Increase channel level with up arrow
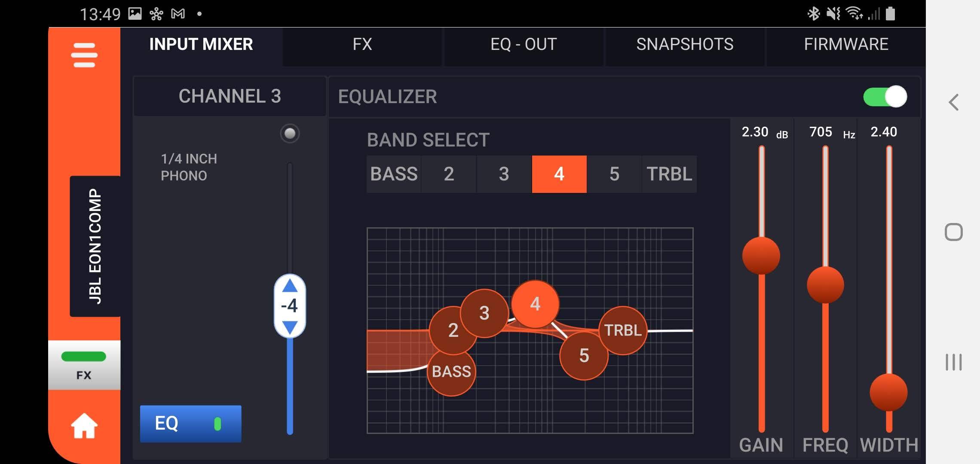The image size is (980, 464). [x=290, y=286]
